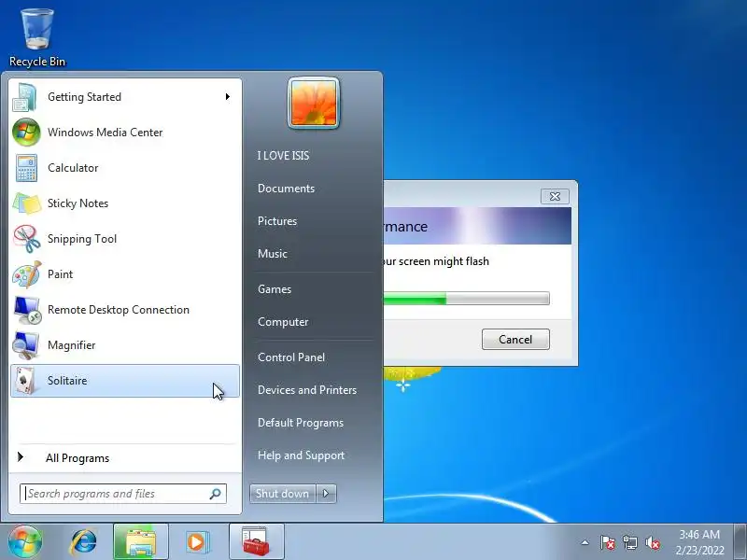Screen dimensions: 747x560
Task: Click the user account picture
Action: 314,103
